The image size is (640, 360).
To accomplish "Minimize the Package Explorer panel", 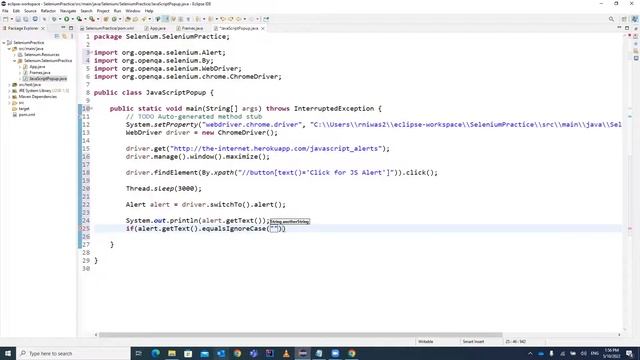I will tap(63, 28).
